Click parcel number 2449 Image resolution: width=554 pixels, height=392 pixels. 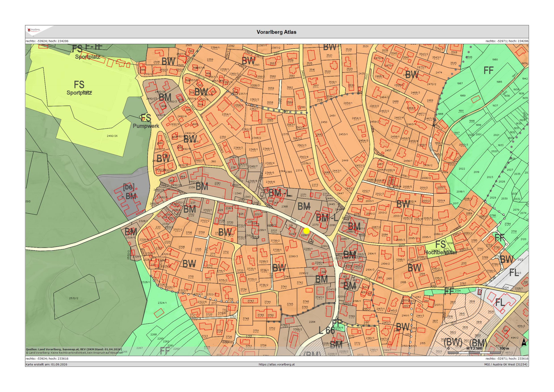click(345, 160)
